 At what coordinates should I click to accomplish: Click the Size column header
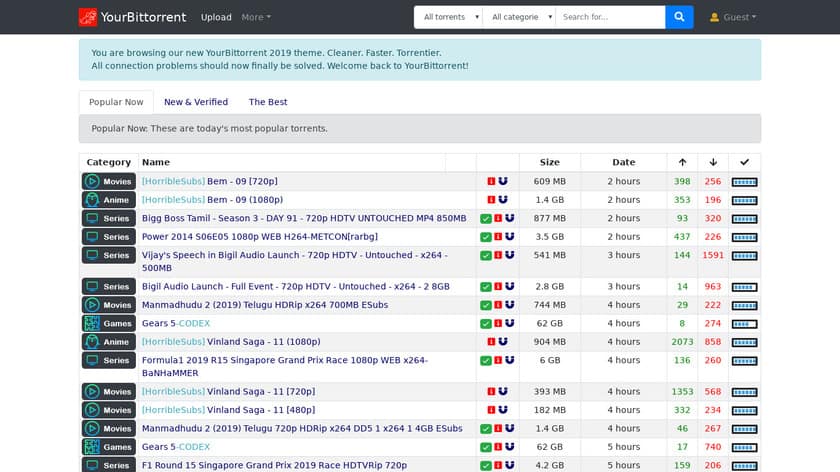point(550,162)
